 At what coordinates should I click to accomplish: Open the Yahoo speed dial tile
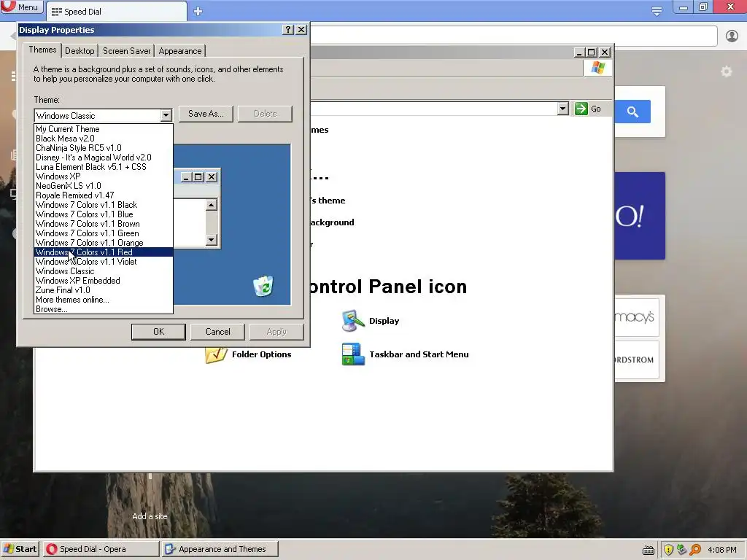pyautogui.click(x=640, y=216)
